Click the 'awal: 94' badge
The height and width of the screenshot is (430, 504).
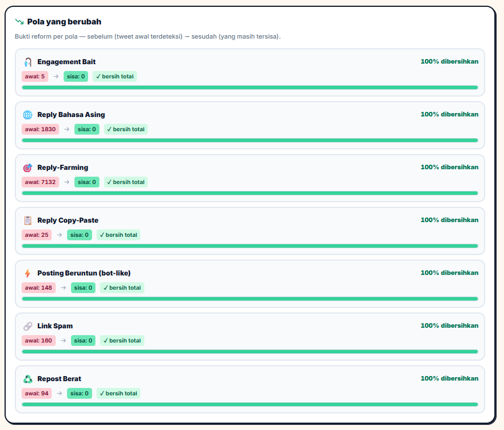pyautogui.click(x=36, y=394)
